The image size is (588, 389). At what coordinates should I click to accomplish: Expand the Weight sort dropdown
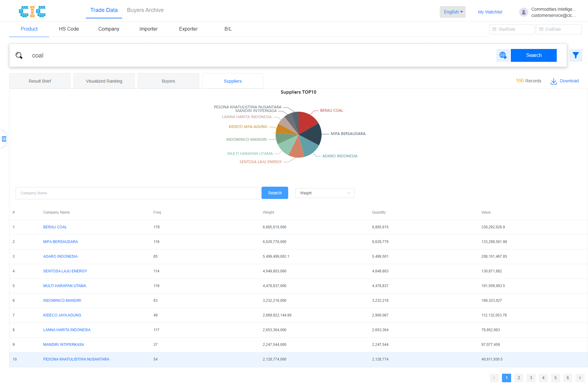[x=324, y=193]
